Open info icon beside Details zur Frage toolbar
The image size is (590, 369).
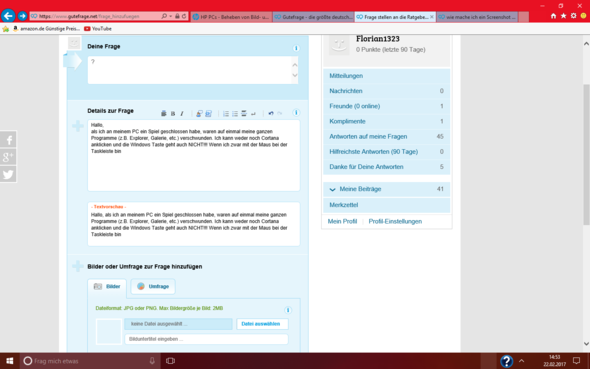point(296,112)
